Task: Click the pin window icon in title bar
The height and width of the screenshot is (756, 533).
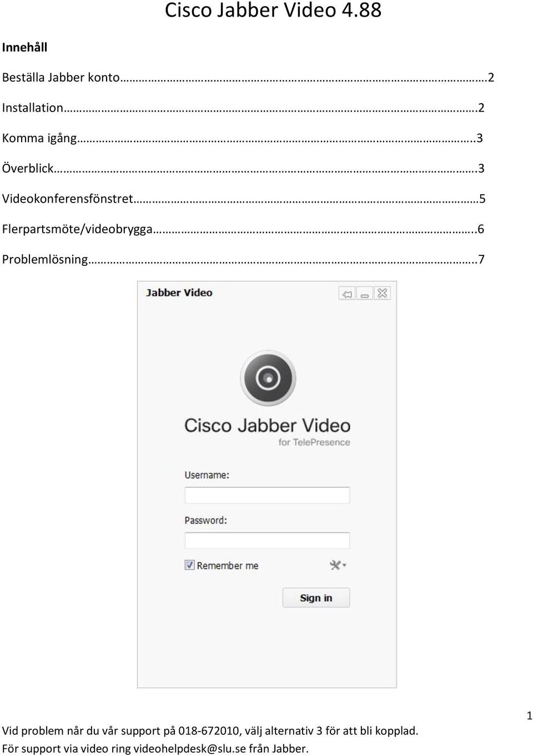Action: (x=347, y=294)
